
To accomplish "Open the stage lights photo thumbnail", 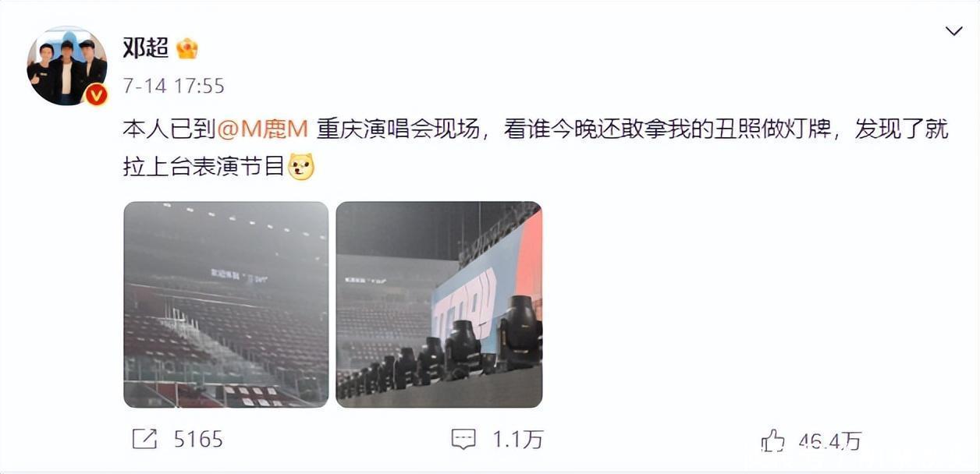I will (x=439, y=304).
